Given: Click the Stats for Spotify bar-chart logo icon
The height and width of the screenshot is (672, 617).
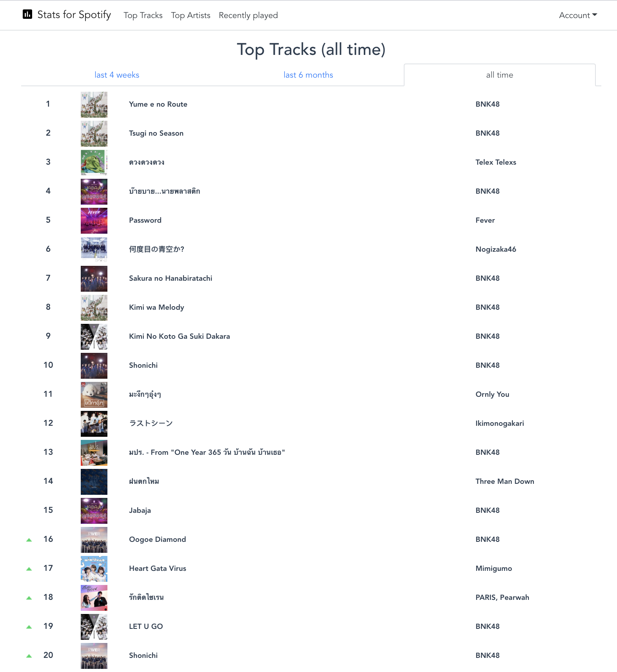Looking at the screenshot, I should point(27,15).
